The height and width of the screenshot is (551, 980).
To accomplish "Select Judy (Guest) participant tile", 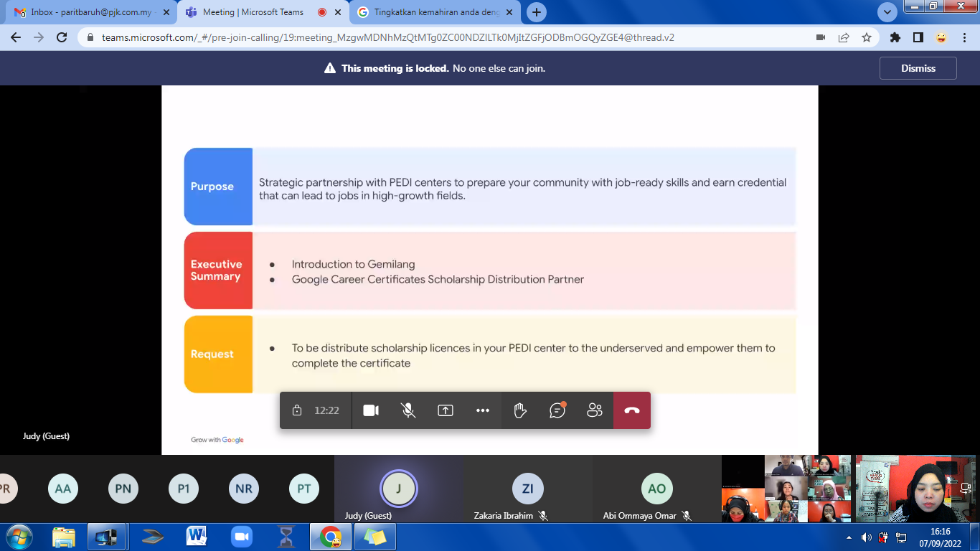I will click(x=398, y=489).
